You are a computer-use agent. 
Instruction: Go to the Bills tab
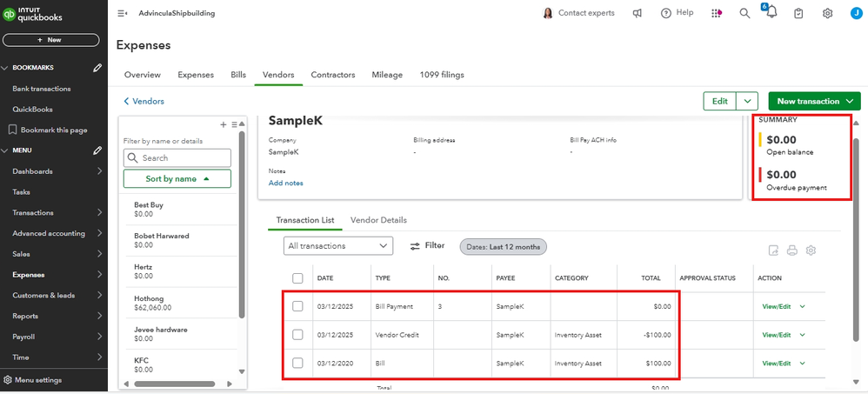pos(238,75)
